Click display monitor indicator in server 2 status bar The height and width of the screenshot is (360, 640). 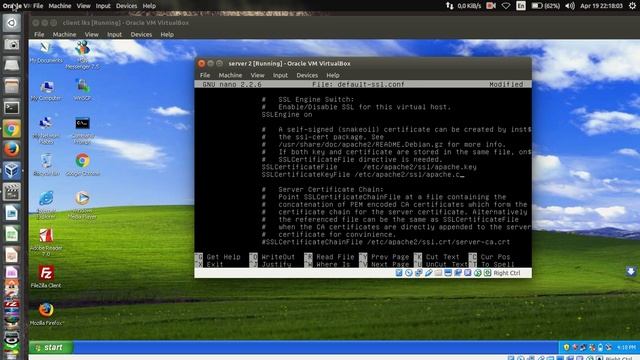[x=448, y=273]
